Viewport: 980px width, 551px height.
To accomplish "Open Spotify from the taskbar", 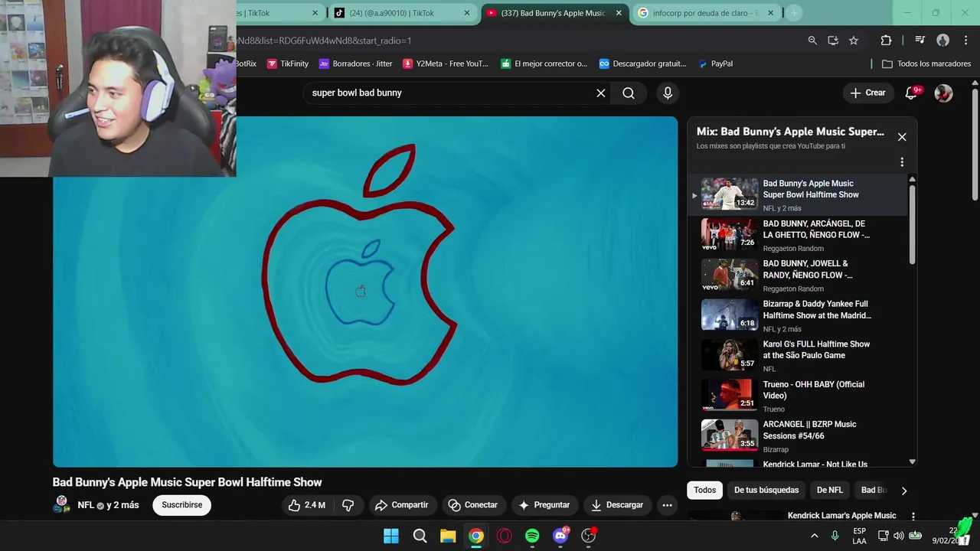I will coord(532,536).
